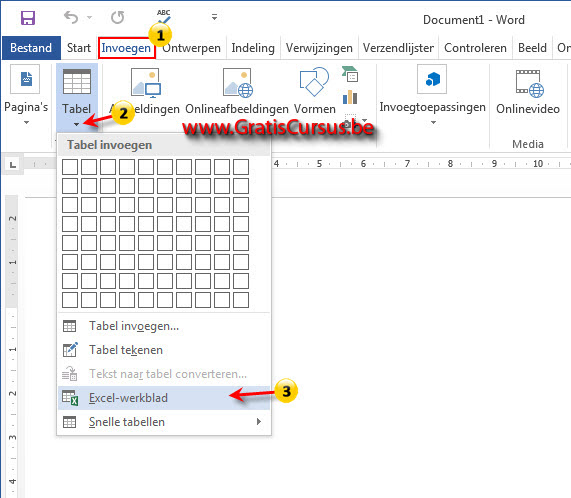Choose Excel-werkblad from the table menu

coord(164,398)
